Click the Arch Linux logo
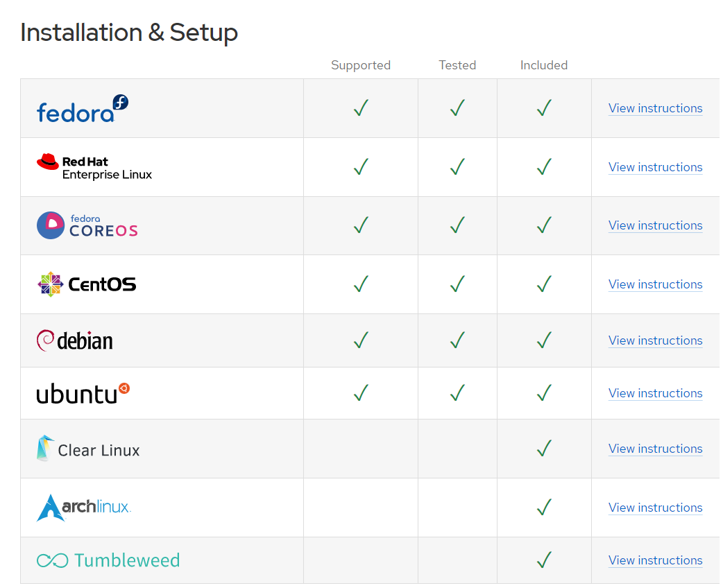This screenshot has height=588, width=723. pyautogui.click(x=84, y=508)
